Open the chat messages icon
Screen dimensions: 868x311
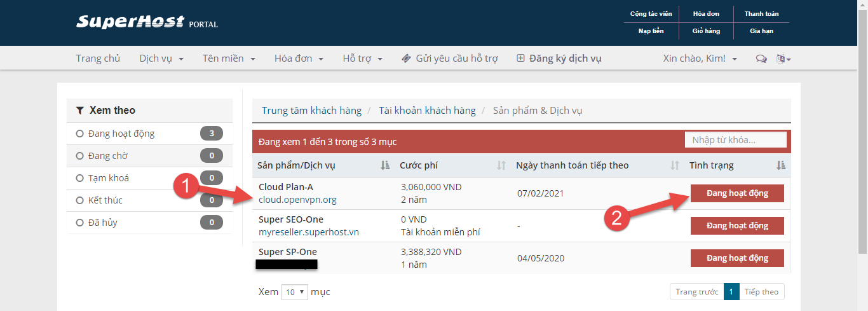(x=761, y=59)
